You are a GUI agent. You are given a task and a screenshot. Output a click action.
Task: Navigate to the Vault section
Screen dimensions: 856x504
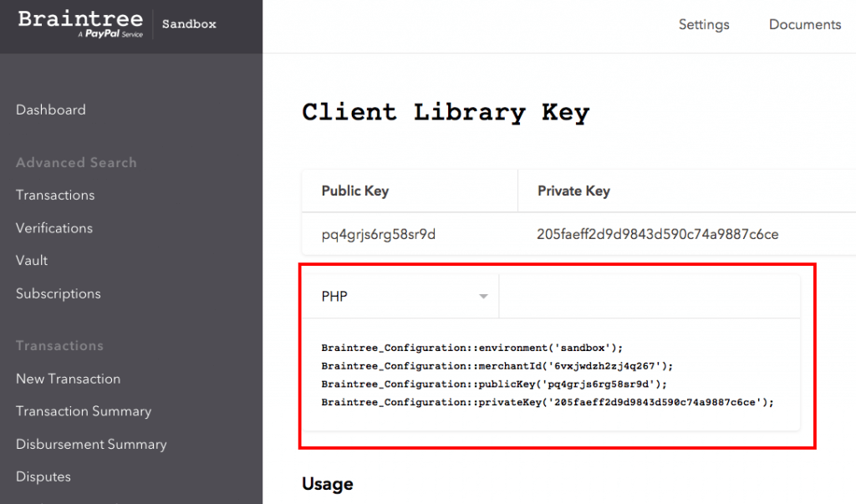pos(31,260)
